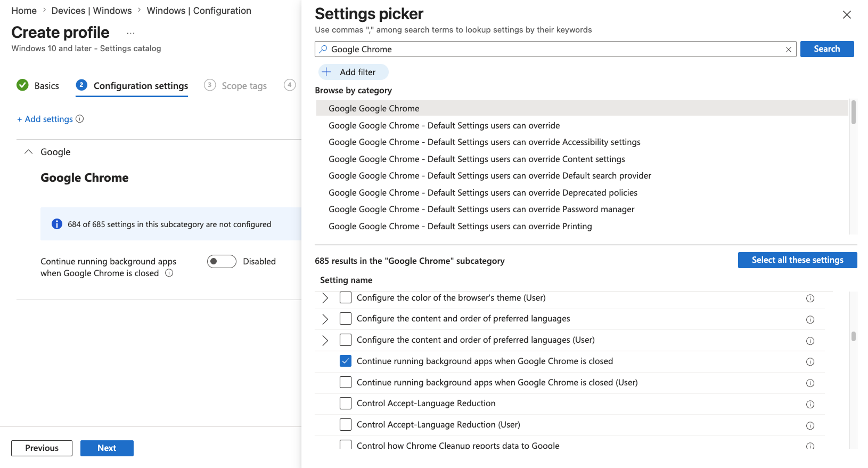
Task: Open the Add settings link
Action: point(45,119)
